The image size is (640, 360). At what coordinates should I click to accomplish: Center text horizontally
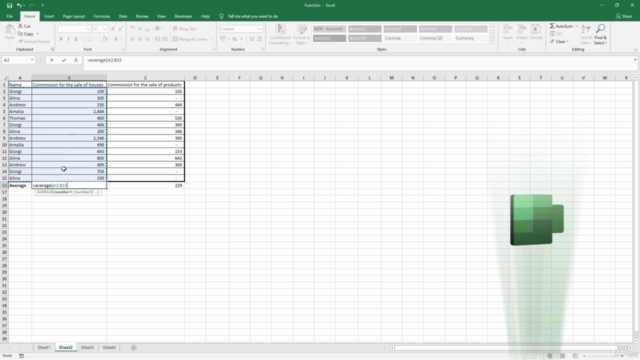[x=140, y=39]
